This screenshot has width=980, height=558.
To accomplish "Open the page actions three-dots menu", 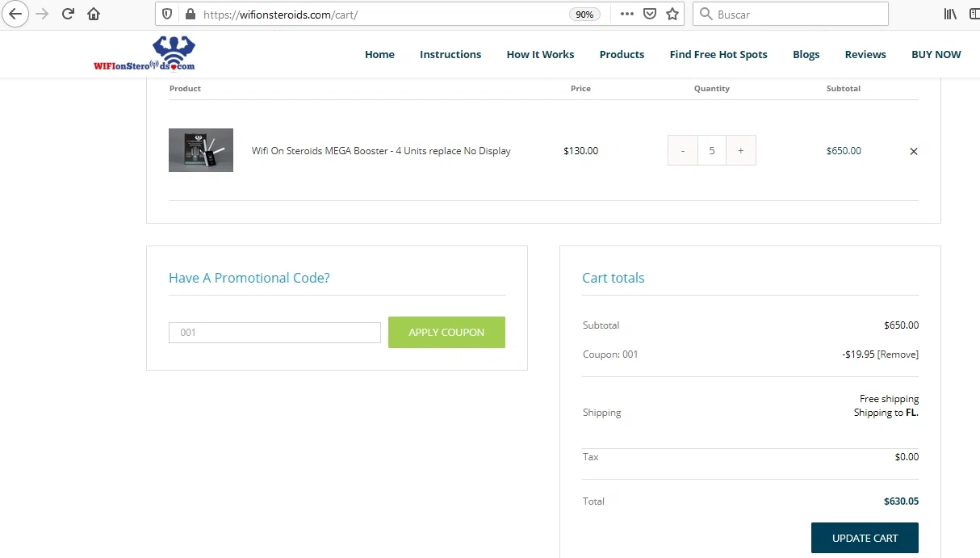I will pos(626,14).
